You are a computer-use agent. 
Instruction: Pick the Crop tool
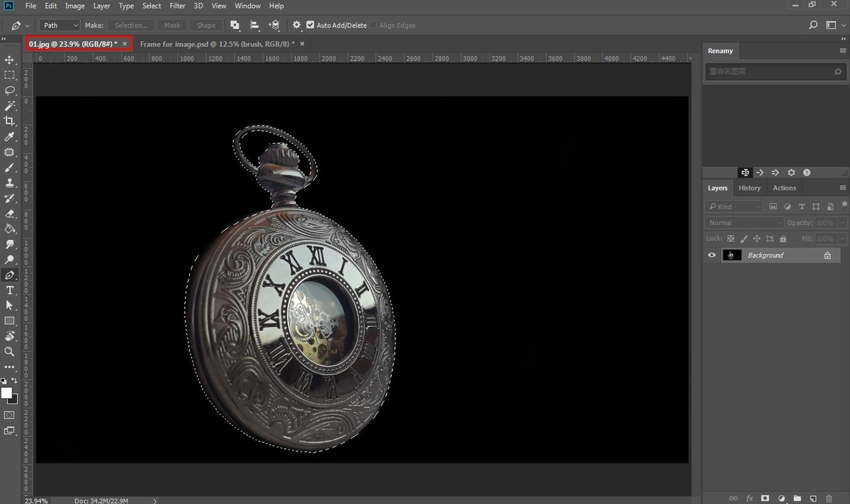(10, 121)
